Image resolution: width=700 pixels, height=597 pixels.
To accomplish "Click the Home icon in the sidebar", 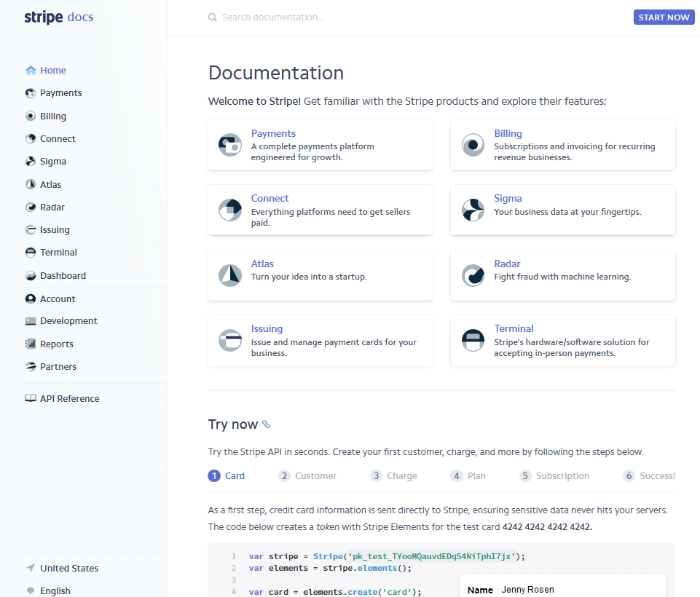I will [29, 70].
